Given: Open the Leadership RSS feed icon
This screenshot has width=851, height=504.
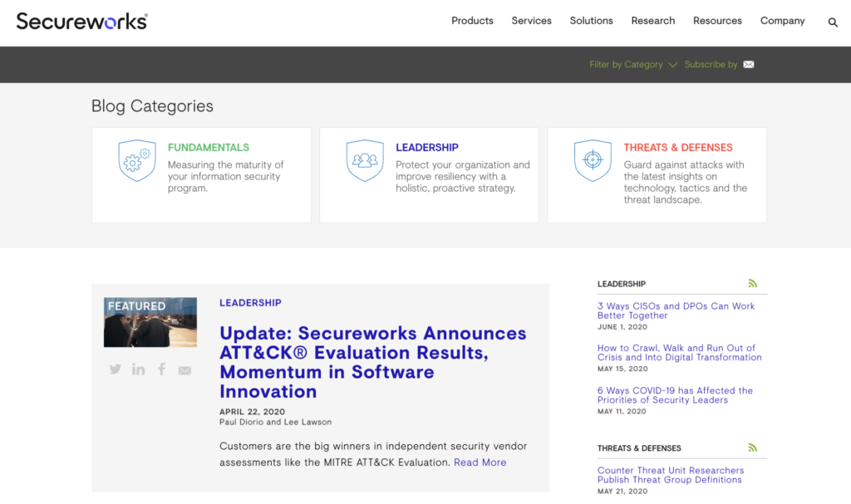Looking at the screenshot, I should [x=752, y=283].
